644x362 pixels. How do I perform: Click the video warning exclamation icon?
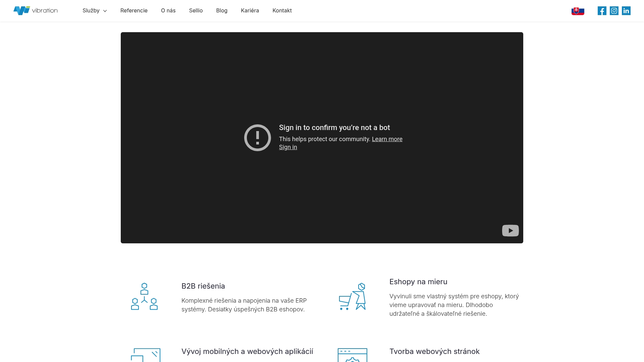pos(257,137)
